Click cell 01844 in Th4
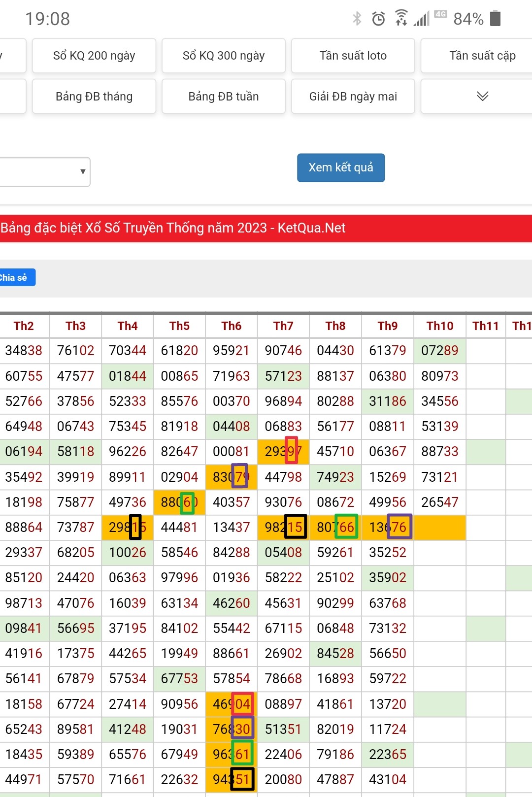The width and height of the screenshot is (532, 797). (128, 376)
